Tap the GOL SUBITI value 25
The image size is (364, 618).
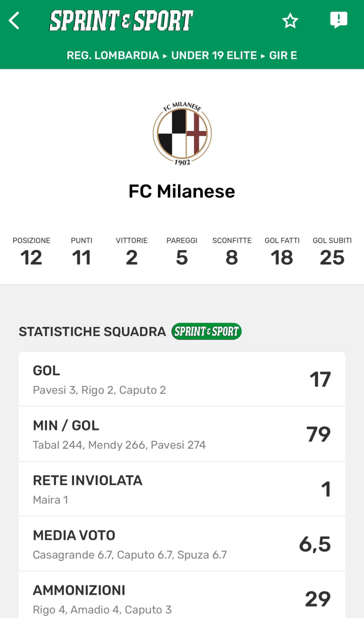click(x=332, y=257)
